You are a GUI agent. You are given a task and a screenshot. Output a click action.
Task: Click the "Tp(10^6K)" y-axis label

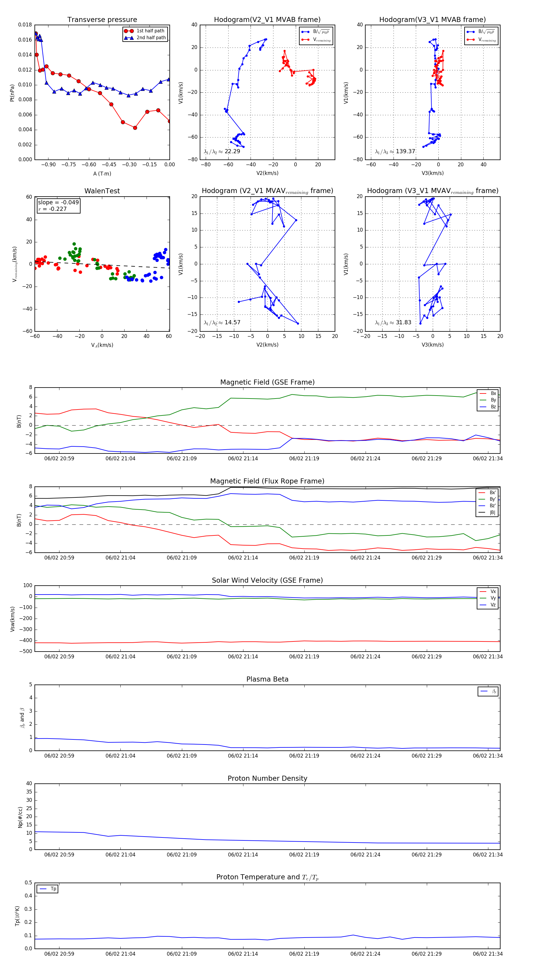click(x=17, y=916)
